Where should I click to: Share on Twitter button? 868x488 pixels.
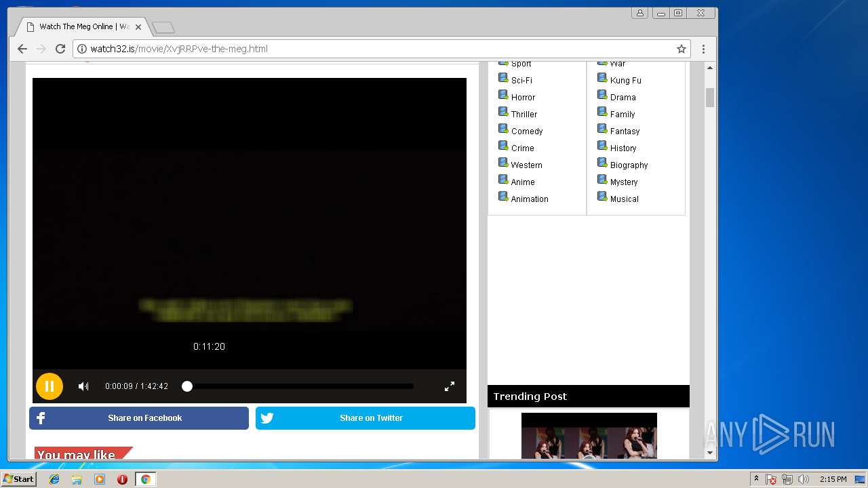click(x=366, y=418)
